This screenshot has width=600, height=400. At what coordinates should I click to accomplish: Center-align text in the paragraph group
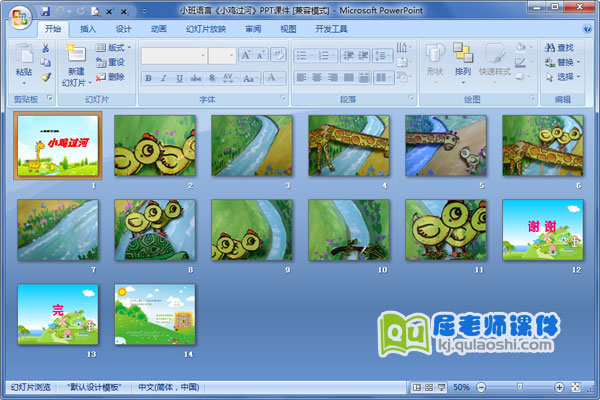pyautogui.click(x=317, y=78)
